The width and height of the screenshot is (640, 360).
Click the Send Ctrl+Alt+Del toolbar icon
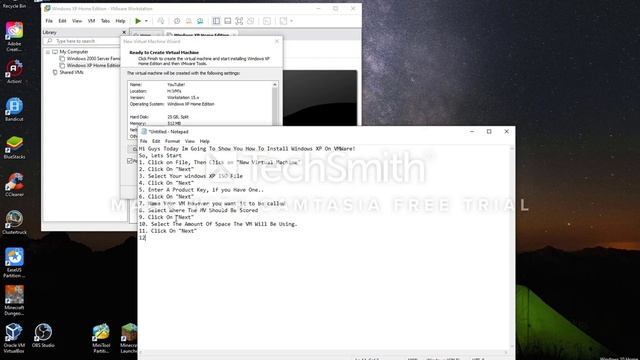[161, 21]
